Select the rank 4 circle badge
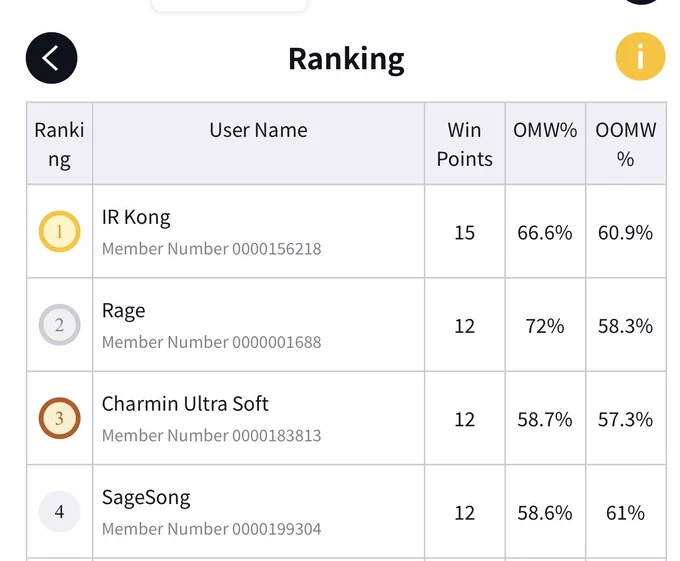The image size is (680, 561). point(59,512)
